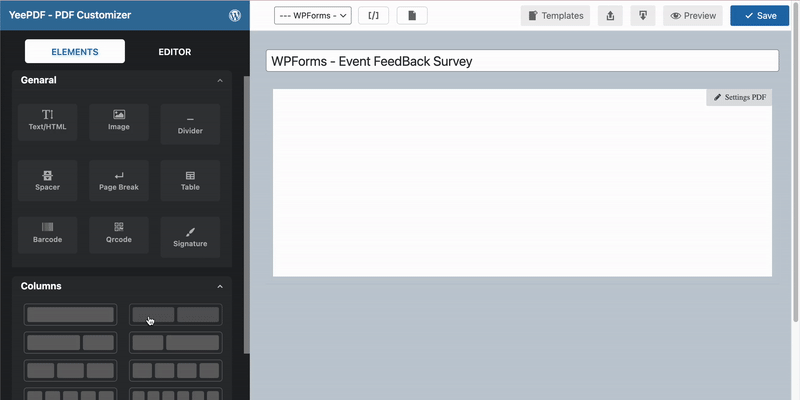Open Settings PDF
The width and height of the screenshot is (800, 400).
pyautogui.click(x=739, y=97)
